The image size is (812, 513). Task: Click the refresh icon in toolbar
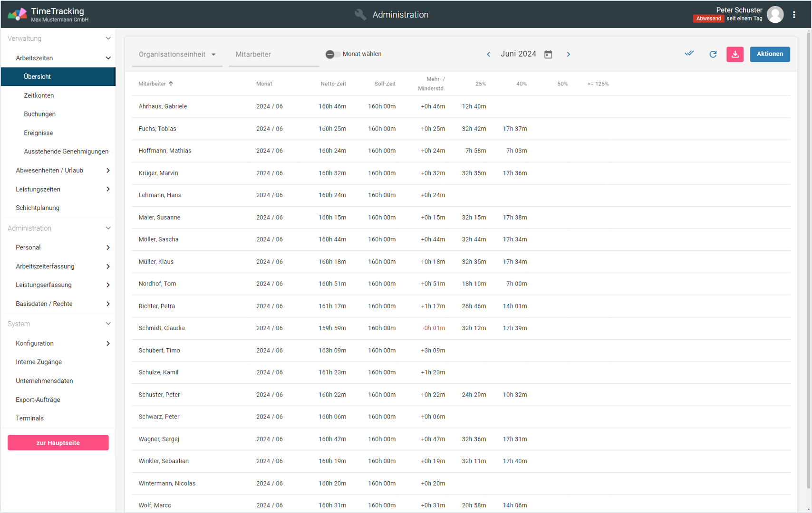click(713, 54)
